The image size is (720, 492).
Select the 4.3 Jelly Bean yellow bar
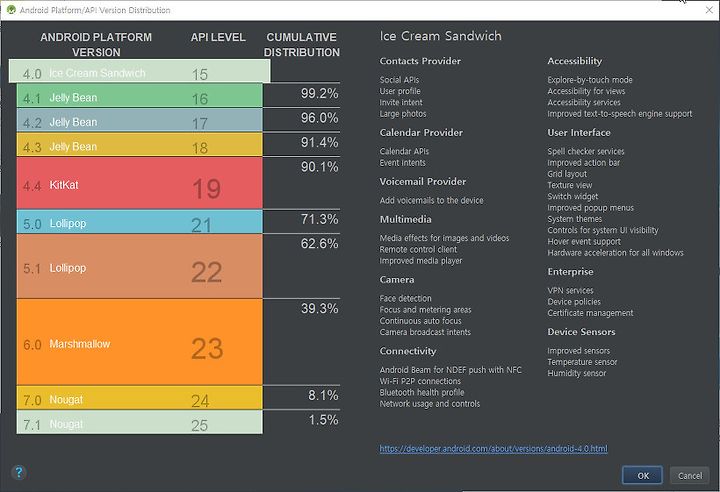[x=140, y=145]
